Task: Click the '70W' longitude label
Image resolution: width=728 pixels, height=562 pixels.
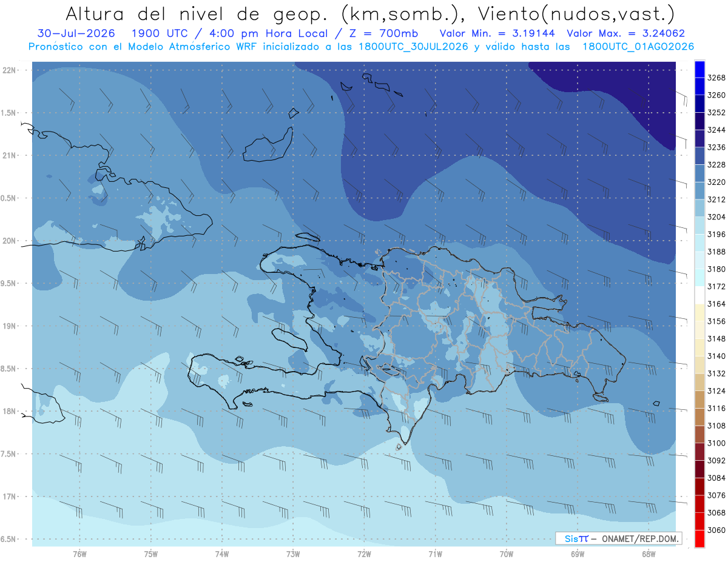Action: tap(507, 554)
